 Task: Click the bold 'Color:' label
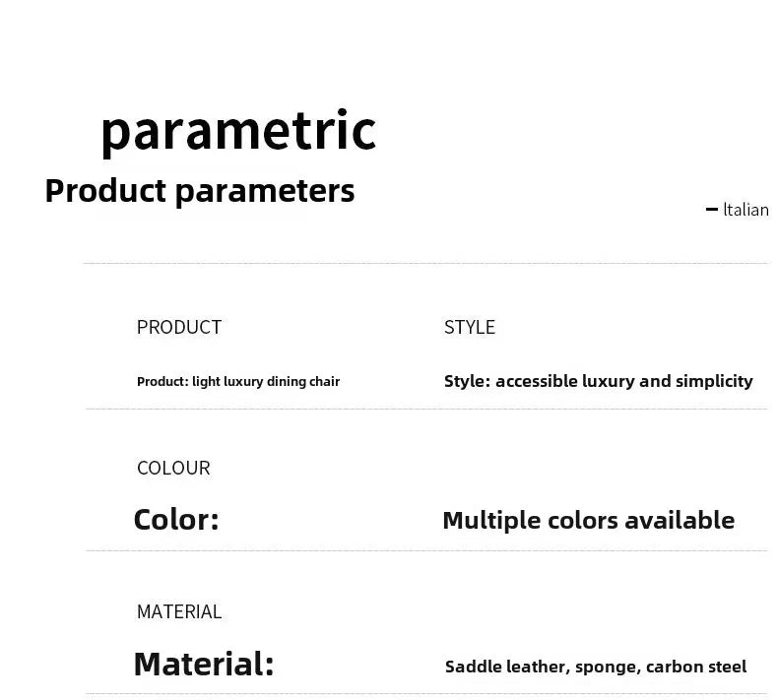click(176, 520)
